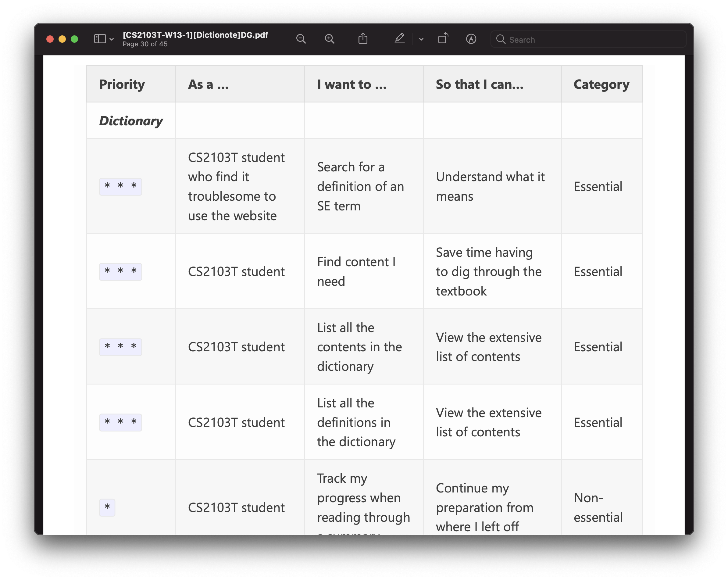Type in the Search field

coord(594,40)
